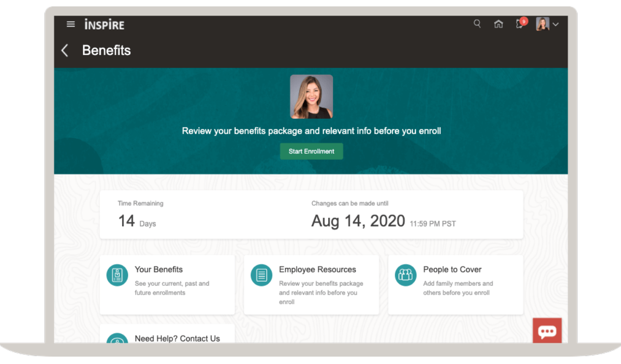The width and height of the screenshot is (621, 364).
Task: Click the INSPIRE logo
Action: [x=104, y=24]
